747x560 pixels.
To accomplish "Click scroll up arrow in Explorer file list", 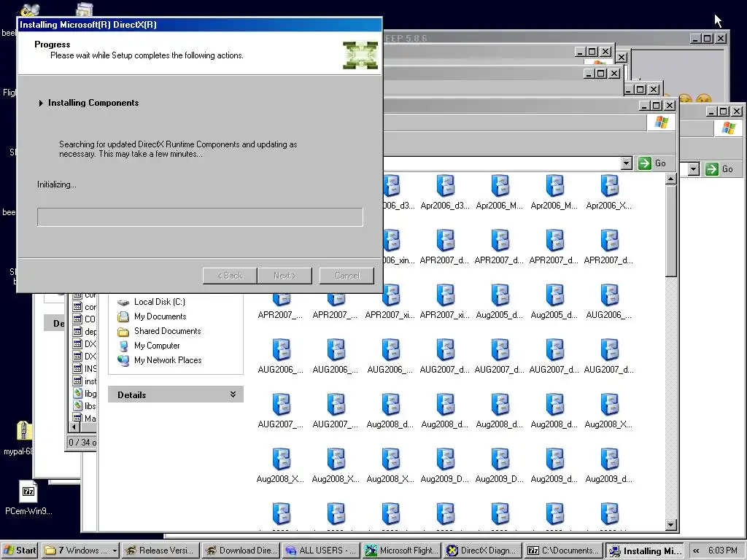I will (x=671, y=179).
